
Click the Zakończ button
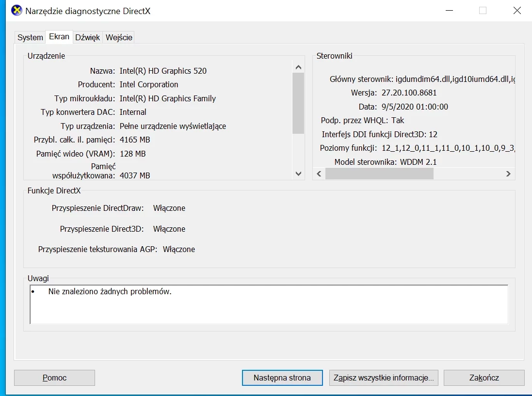pos(484,378)
